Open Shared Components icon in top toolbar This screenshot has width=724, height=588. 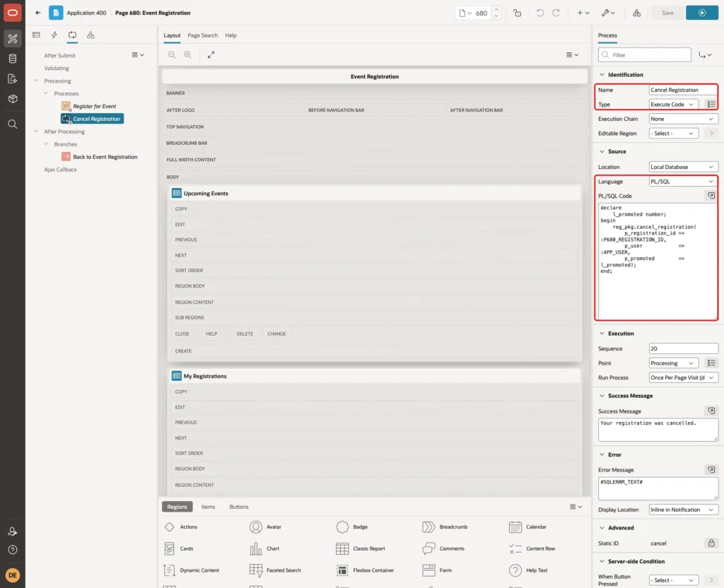[636, 13]
